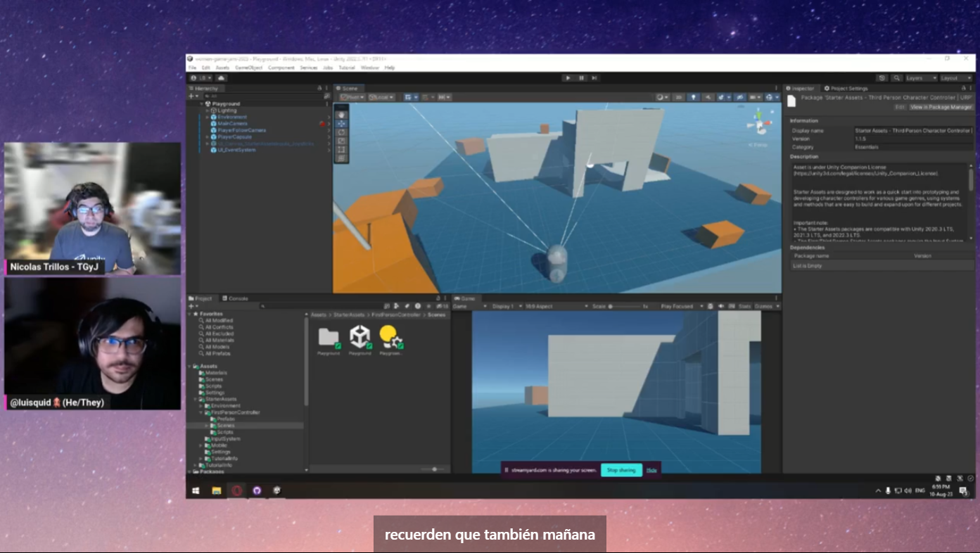Select the Transform tool in Scene overlay
Image resolution: width=980 pixels, height=553 pixels.
(341, 158)
